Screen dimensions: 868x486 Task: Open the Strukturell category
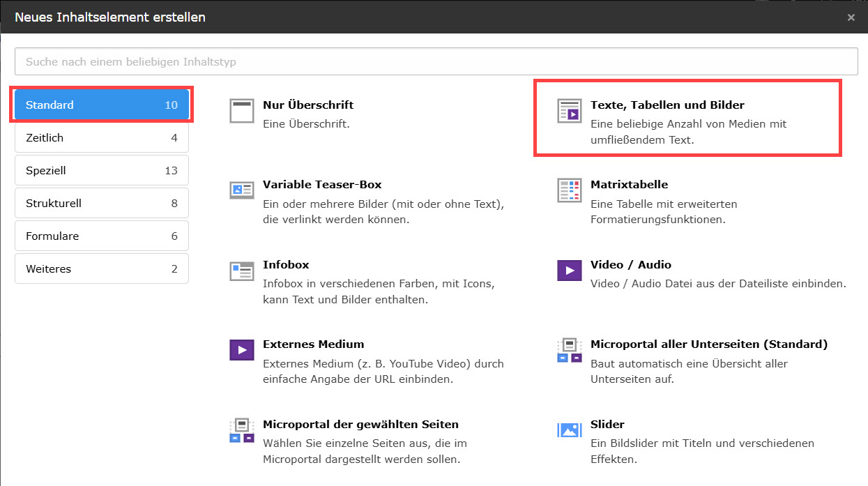(x=101, y=204)
